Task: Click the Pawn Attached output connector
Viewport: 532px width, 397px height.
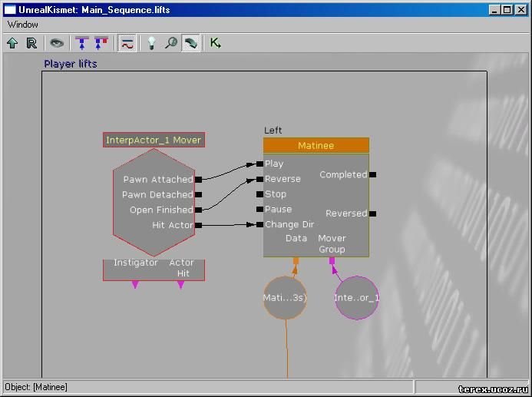Action: [x=198, y=180]
